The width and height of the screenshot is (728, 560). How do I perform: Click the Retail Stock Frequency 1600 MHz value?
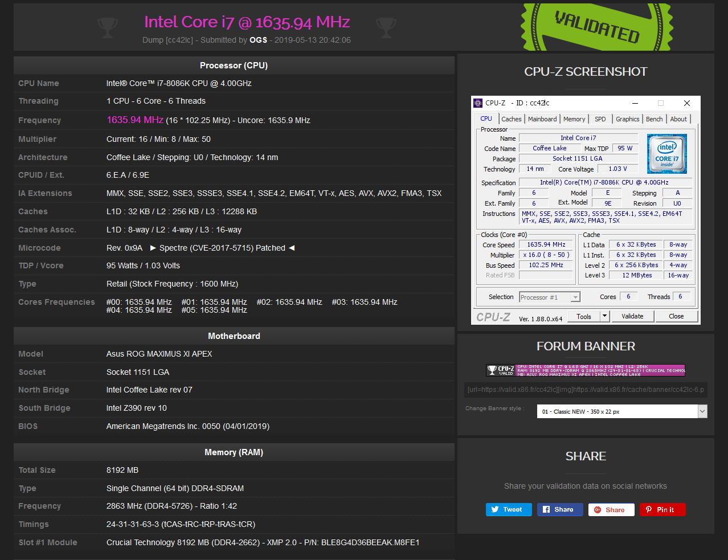point(172,284)
